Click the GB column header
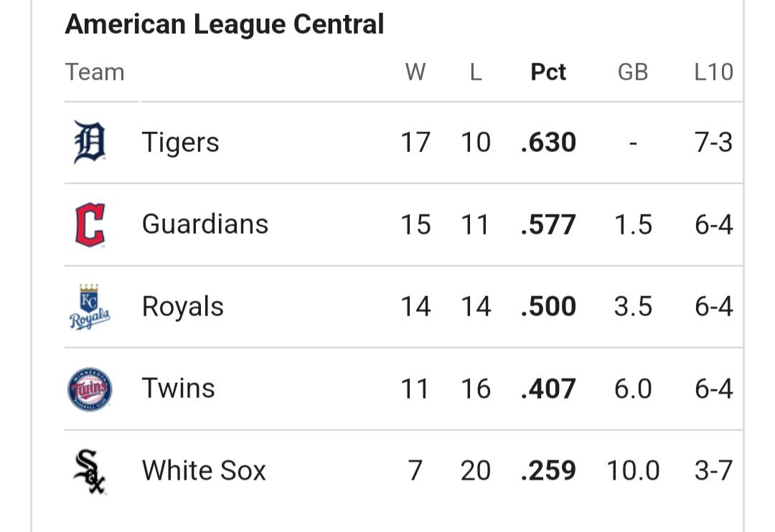Viewport: 775px width, 532px height. (633, 72)
